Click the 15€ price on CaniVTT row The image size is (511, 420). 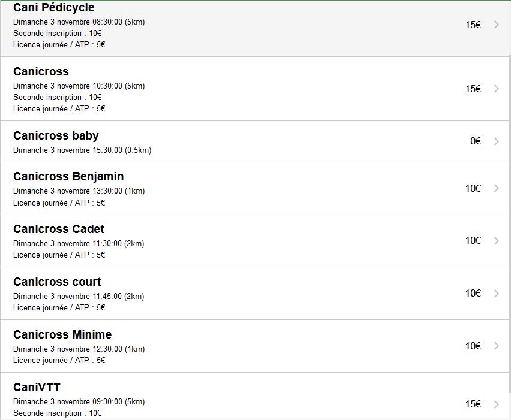[473, 404]
